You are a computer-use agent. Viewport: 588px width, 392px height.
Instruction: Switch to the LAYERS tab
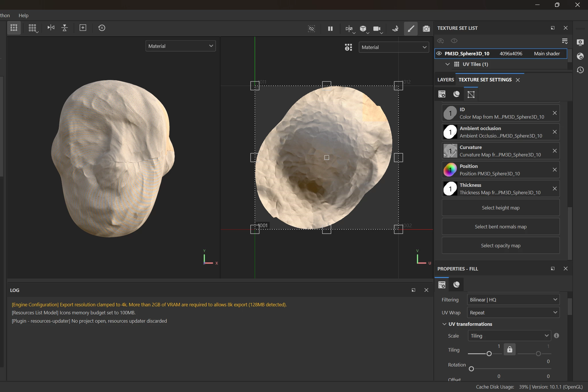click(446, 80)
